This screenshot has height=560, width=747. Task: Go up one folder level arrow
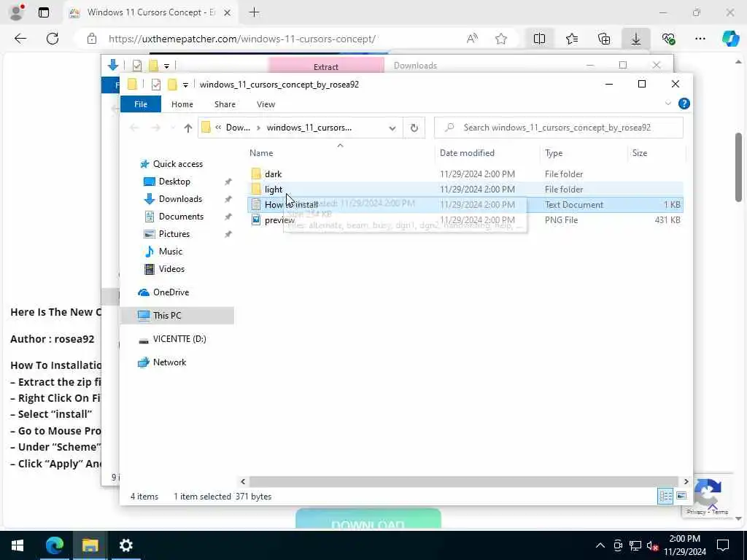coord(187,128)
